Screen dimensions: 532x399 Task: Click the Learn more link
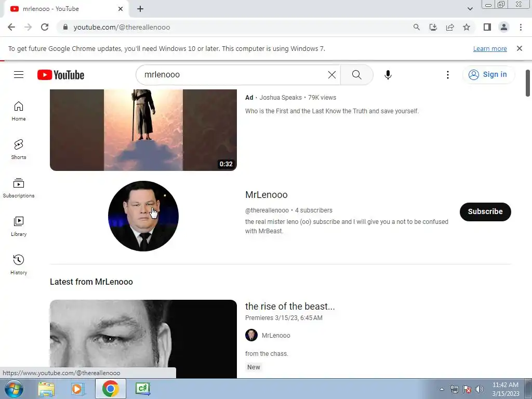click(x=490, y=49)
